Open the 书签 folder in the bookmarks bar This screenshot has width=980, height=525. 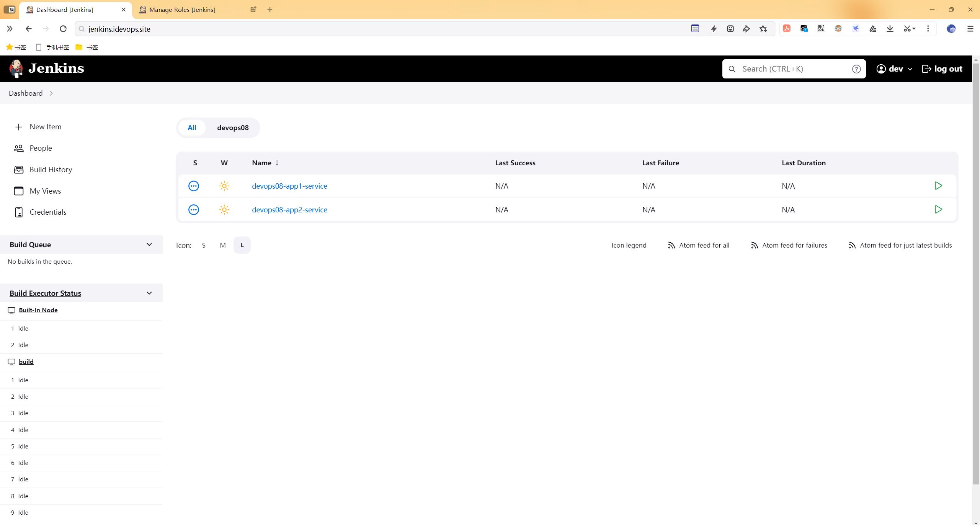coord(87,47)
